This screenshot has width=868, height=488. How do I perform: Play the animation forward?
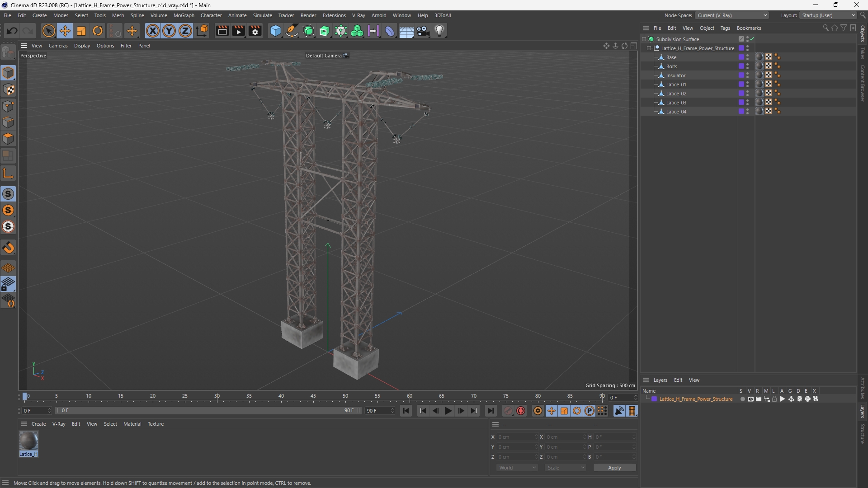[x=448, y=411]
